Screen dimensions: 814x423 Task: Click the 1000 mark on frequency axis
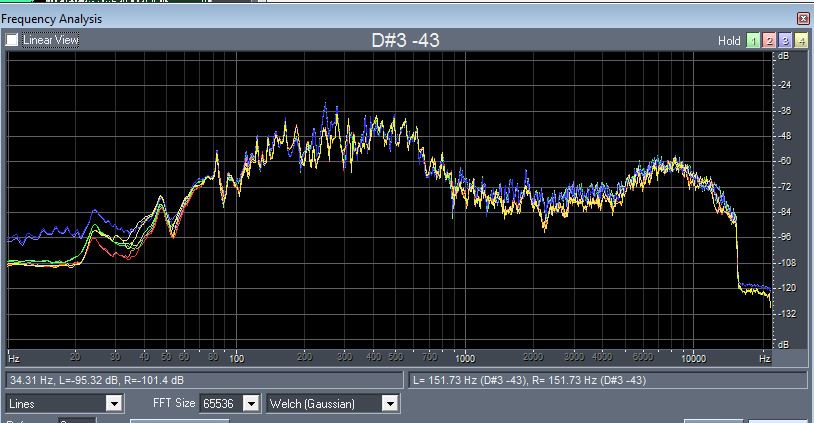tap(464, 357)
